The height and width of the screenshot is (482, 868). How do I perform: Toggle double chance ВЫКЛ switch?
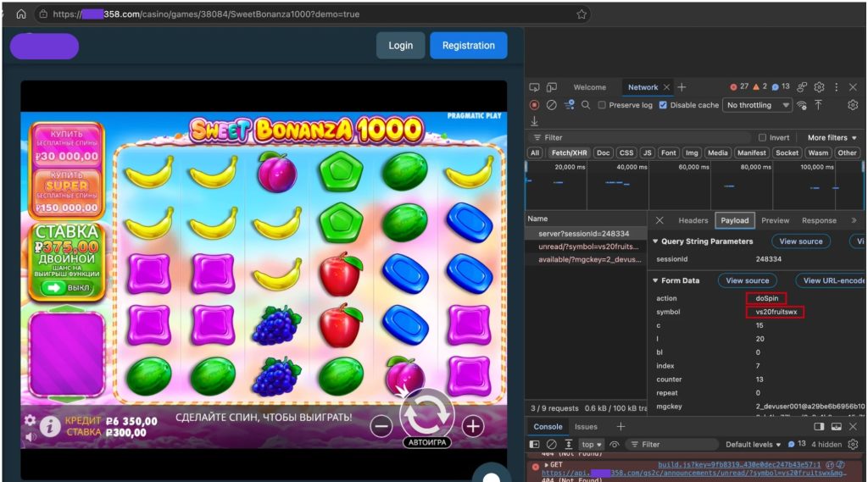pos(68,288)
